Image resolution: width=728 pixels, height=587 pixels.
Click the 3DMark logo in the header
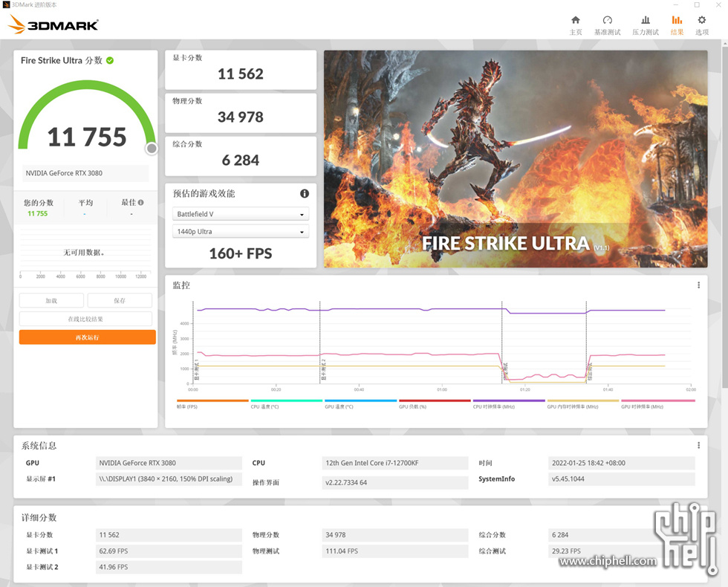(53, 25)
